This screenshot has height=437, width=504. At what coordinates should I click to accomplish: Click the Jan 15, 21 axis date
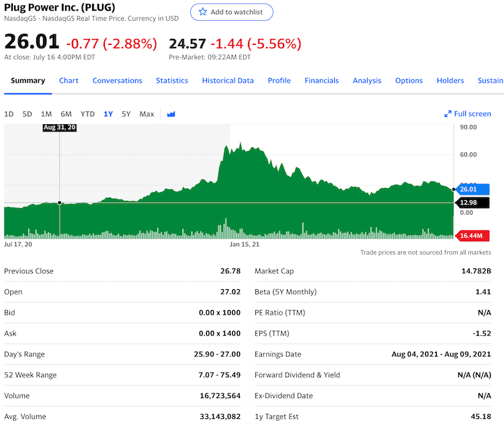(245, 244)
